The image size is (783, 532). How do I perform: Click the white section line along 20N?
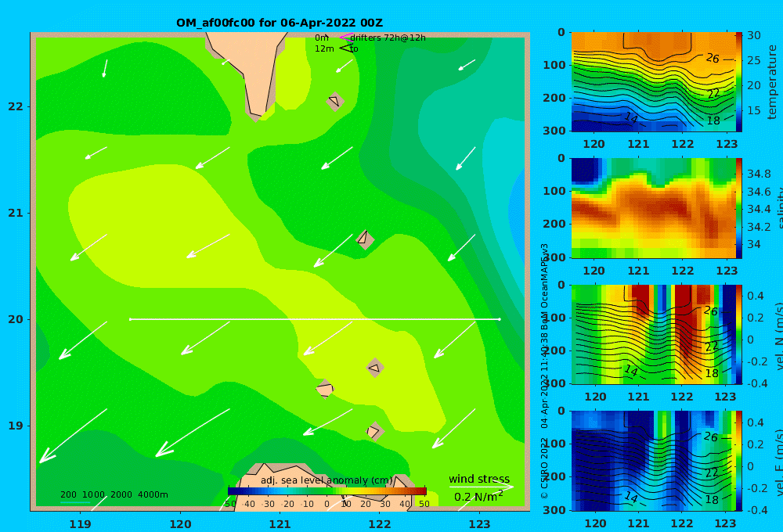point(315,319)
